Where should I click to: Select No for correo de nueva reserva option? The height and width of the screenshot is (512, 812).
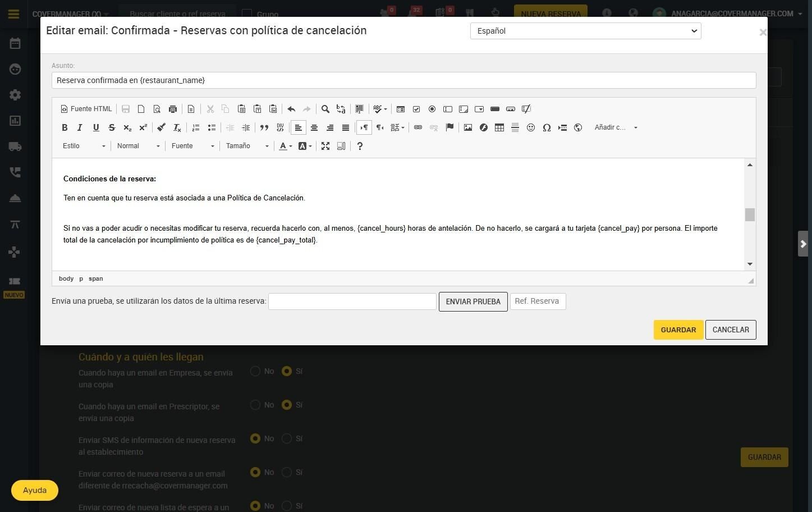[x=255, y=472]
